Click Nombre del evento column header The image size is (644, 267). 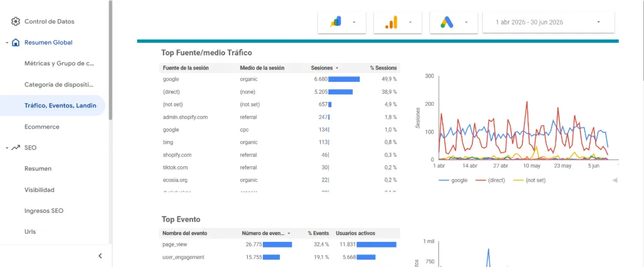click(x=185, y=233)
